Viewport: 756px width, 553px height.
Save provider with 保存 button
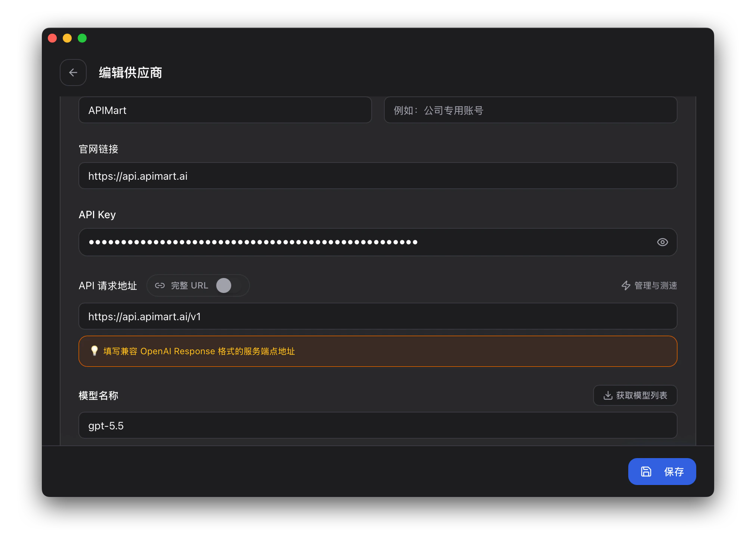pyautogui.click(x=662, y=472)
